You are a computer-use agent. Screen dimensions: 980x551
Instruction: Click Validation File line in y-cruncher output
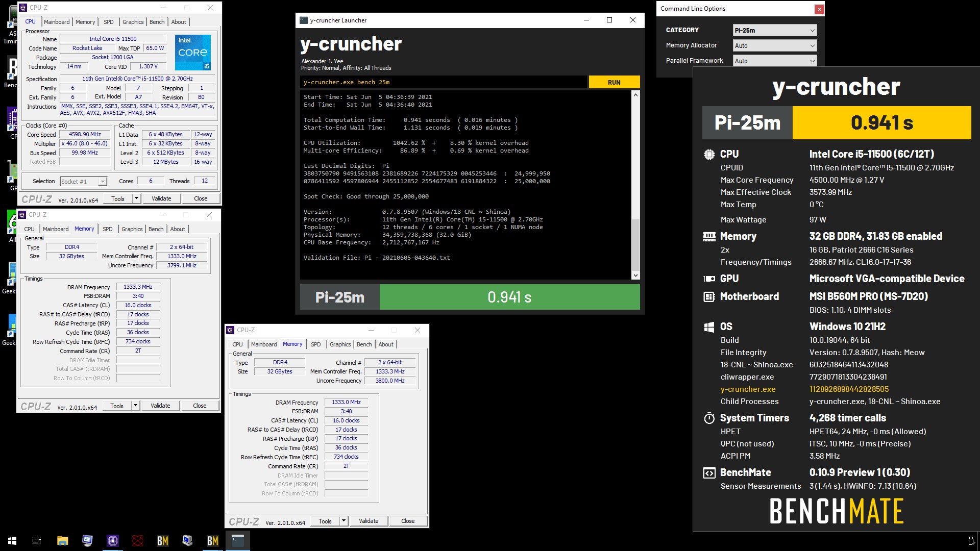(377, 258)
